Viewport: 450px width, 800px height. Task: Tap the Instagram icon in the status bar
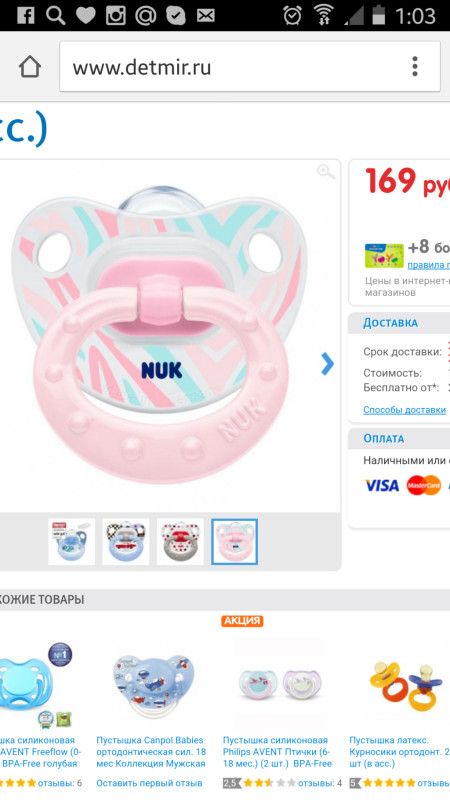click(x=116, y=16)
